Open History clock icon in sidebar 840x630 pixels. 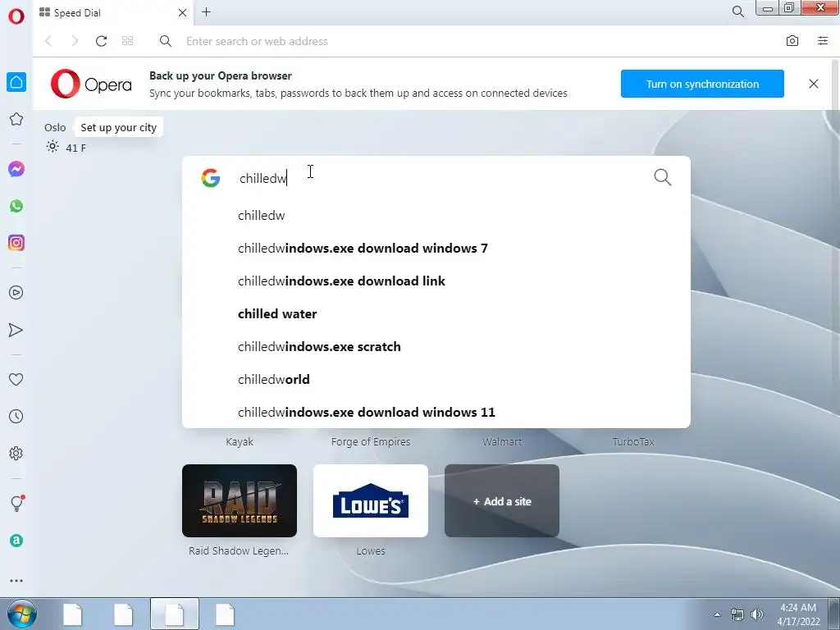[x=16, y=416]
